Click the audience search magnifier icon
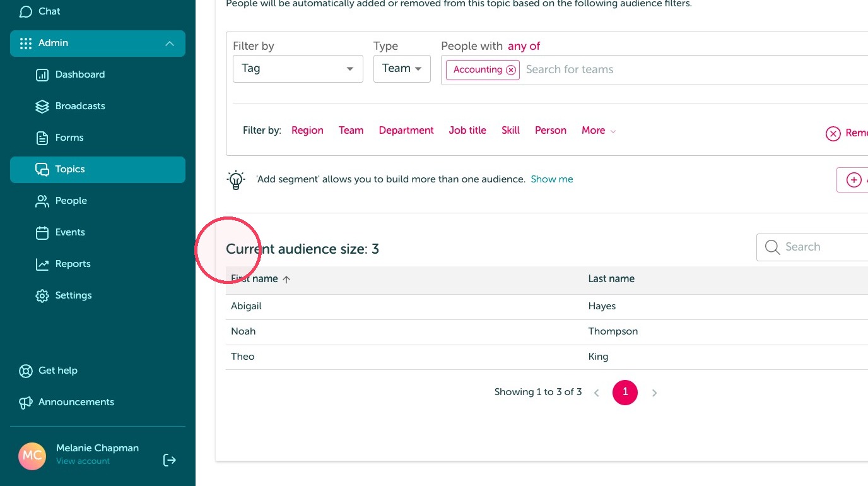Screen dimensions: 868x486 coord(772,247)
